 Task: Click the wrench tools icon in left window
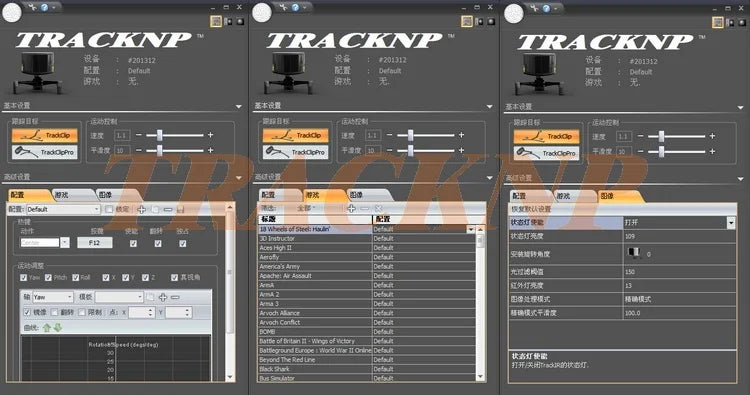(33, 7)
